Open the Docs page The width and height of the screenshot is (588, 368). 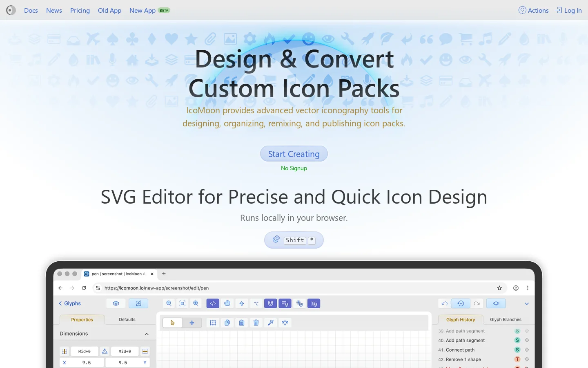[31, 10]
